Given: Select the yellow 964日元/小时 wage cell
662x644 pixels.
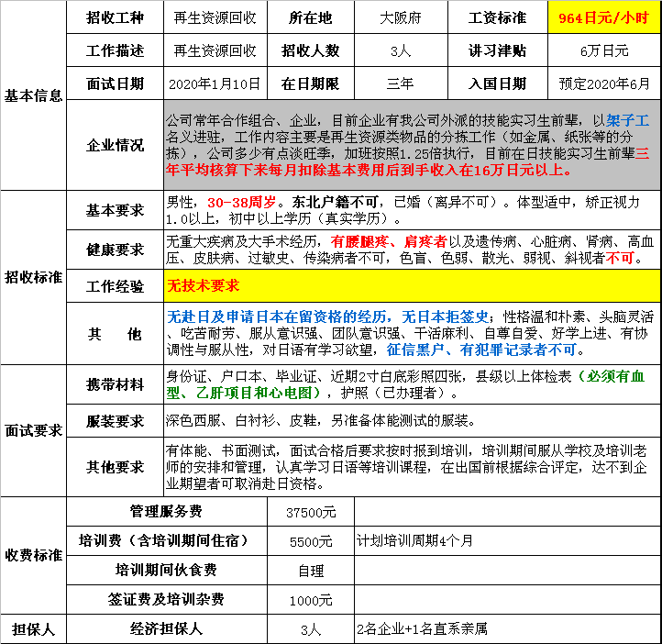Looking at the screenshot, I should (x=604, y=17).
